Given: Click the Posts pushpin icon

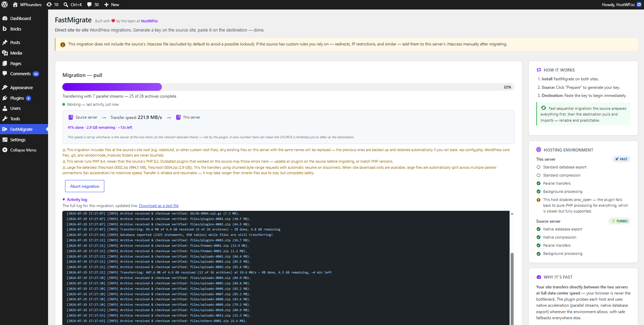Looking at the screenshot, I should [5, 42].
